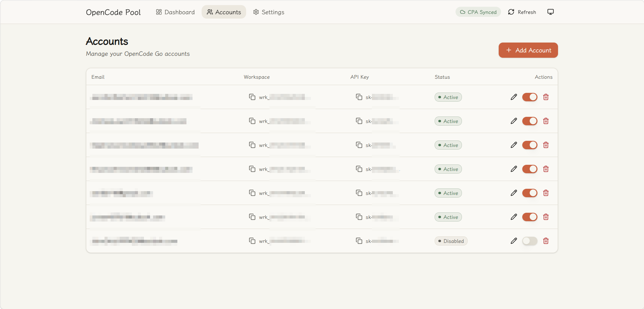Edit the sixth account with pencil icon

(514, 217)
